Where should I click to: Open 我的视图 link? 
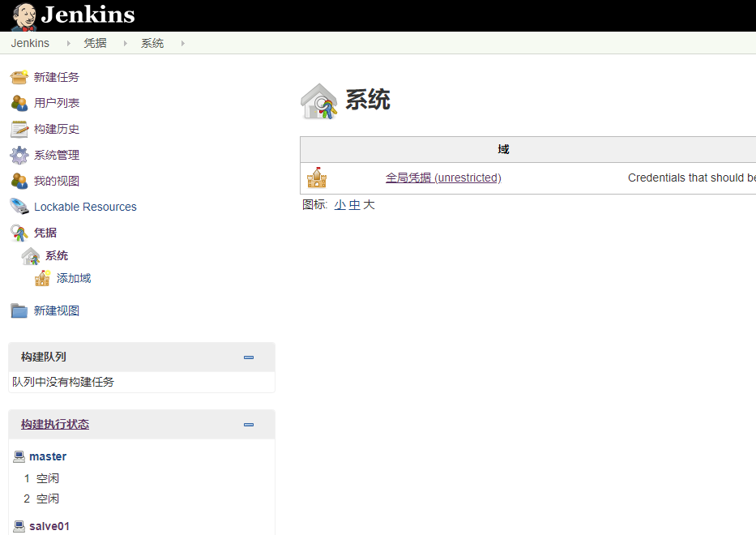pyautogui.click(x=57, y=181)
